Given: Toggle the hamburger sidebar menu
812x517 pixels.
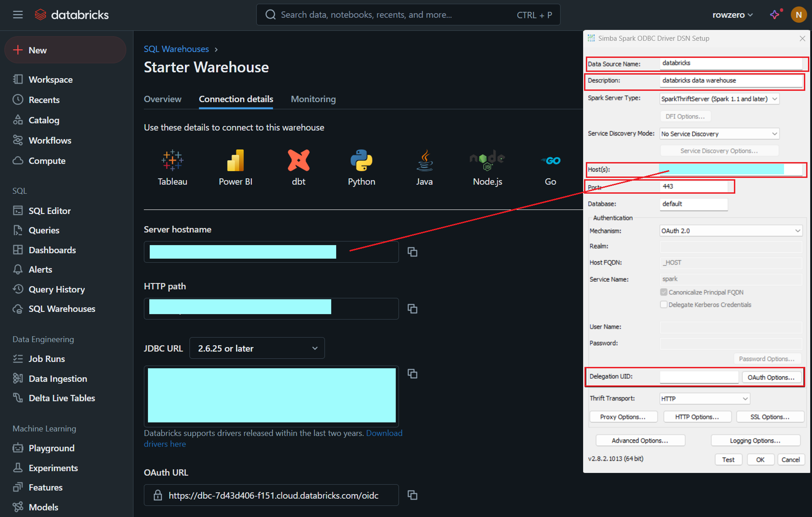Looking at the screenshot, I should click(18, 14).
